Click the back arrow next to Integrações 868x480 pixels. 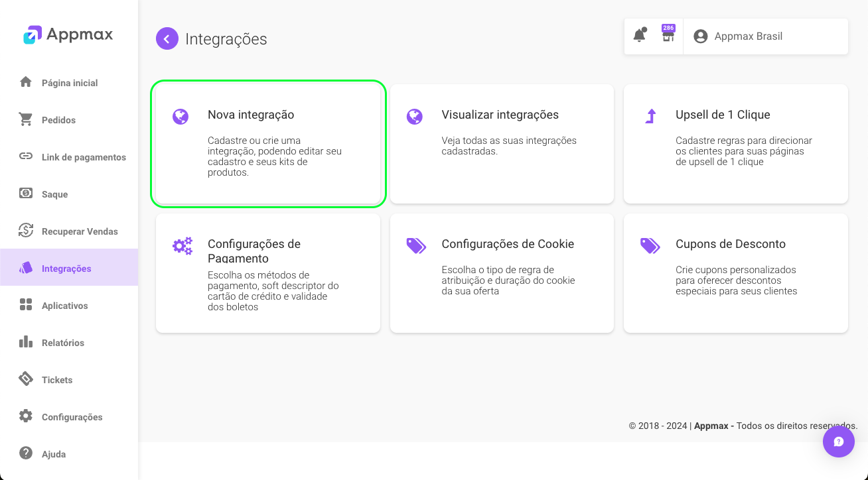click(167, 38)
